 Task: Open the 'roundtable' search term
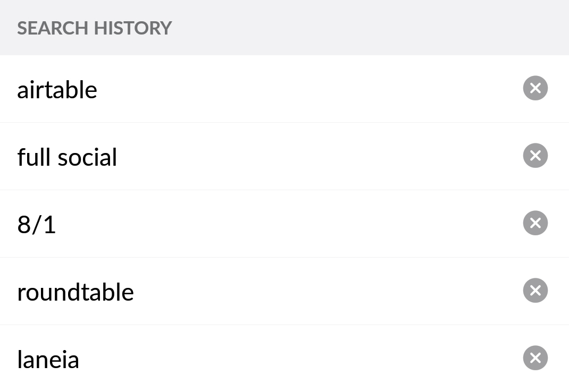point(76,292)
